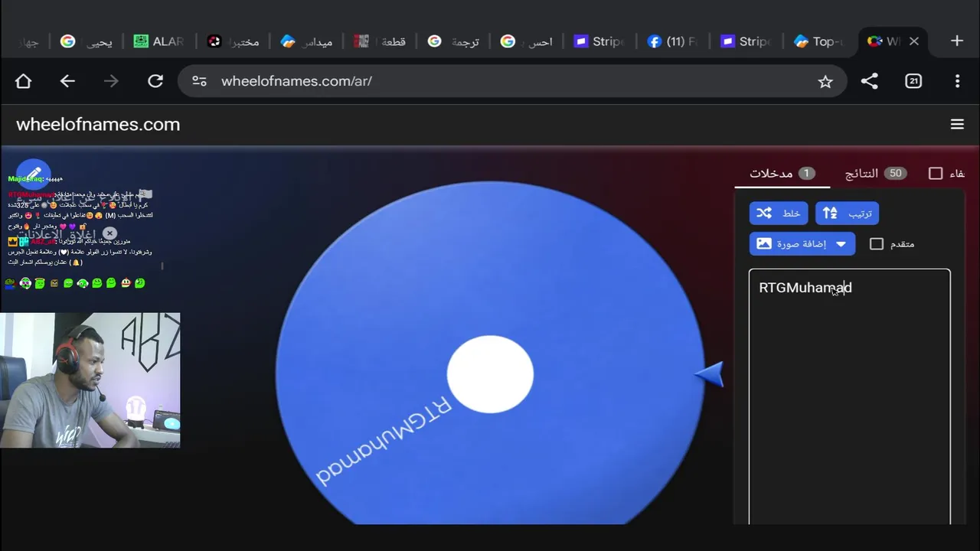Toggle the checkbox beside the cut-off فاء label
The height and width of the screenshot is (551, 980).
[936, 174]
